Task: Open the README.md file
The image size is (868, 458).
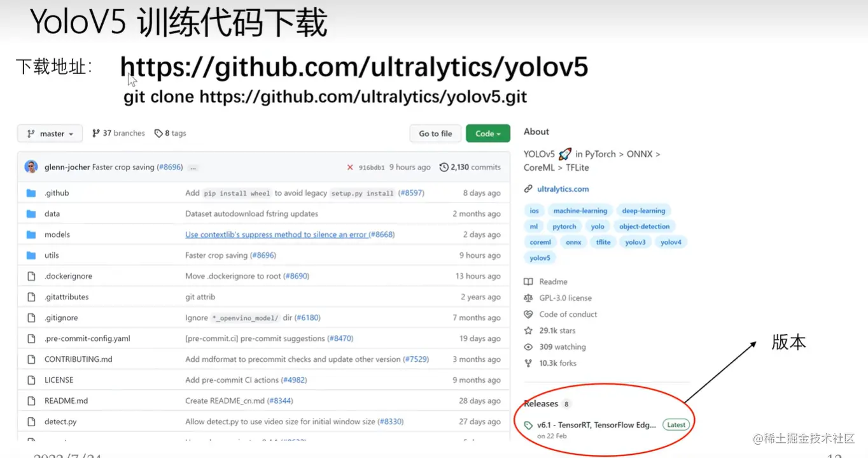Action: (x=66, y=401)
